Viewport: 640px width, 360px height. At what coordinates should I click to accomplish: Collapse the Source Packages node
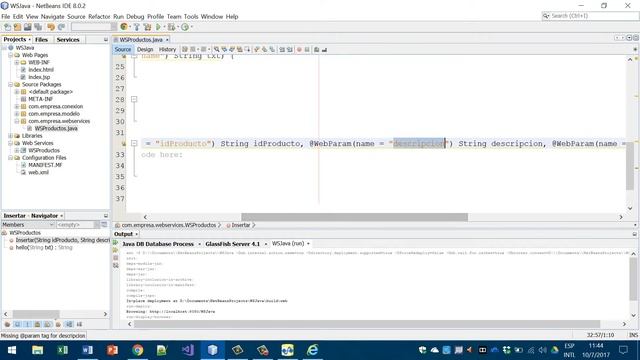(x=10, y=84)
